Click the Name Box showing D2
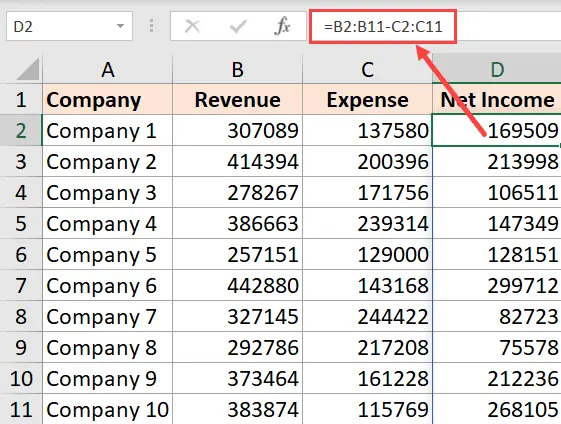The width and height of the screenshot is (561, 424). pos(69,26)
